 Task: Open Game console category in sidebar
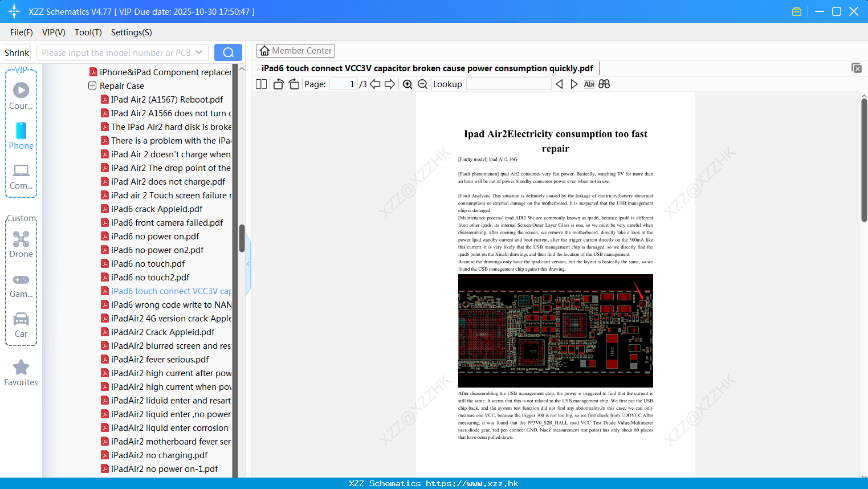point(21,285)
